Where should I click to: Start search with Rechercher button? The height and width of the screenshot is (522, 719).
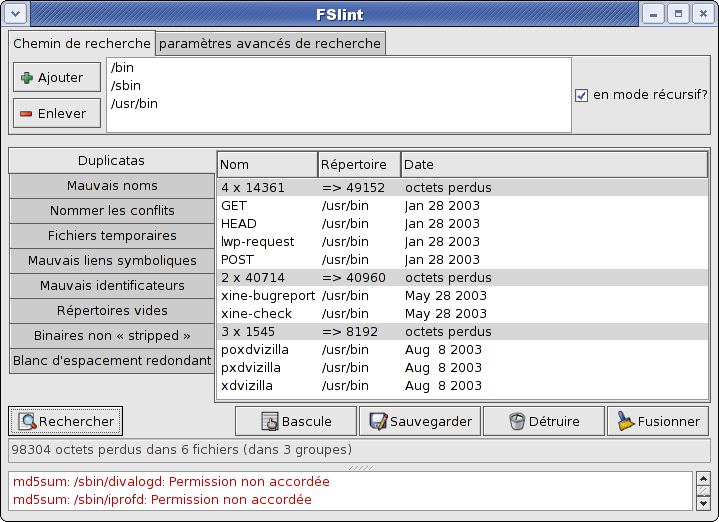coord(66,421)
